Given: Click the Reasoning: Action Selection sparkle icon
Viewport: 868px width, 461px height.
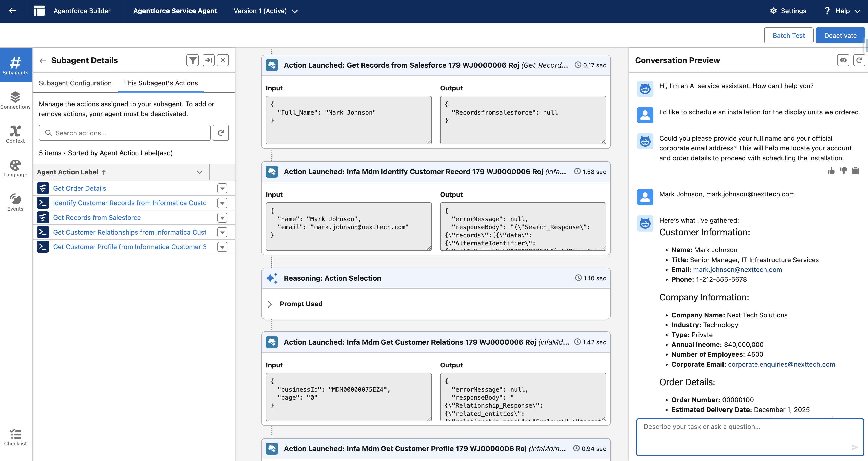Looking at the screenshot, I should tap(272, 278).
